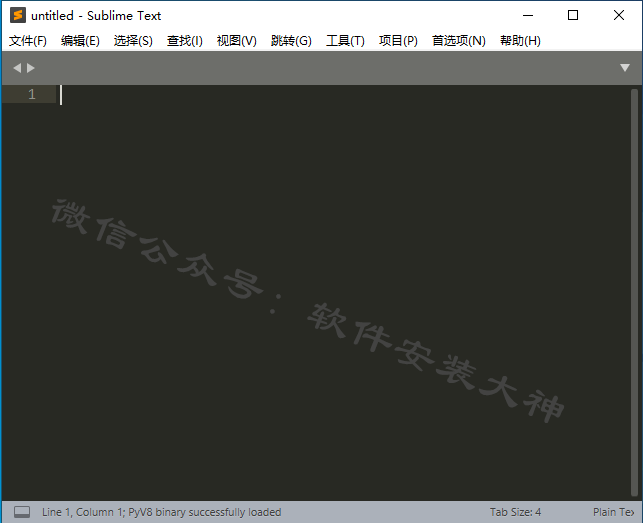
Task: Open the Plain Text syntax selector
Action: click(613, 512)
